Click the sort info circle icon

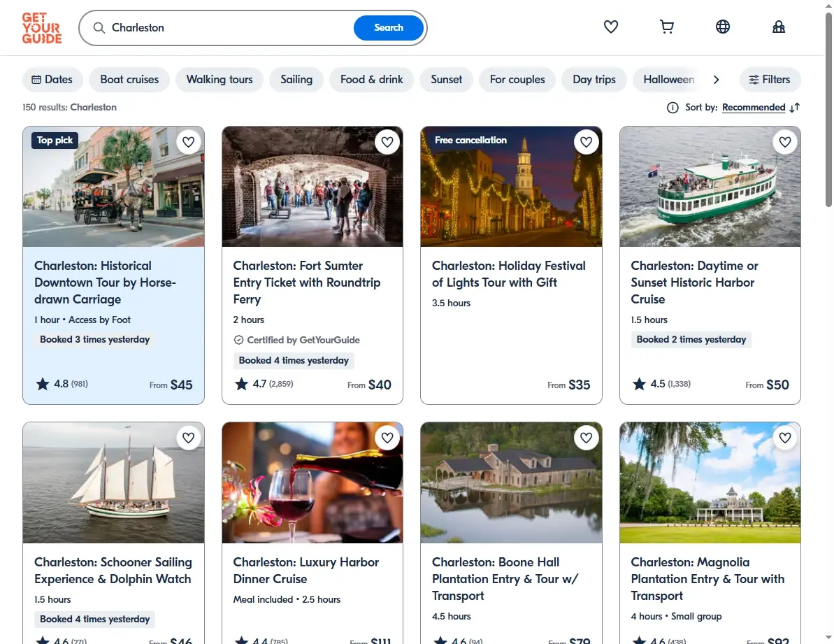point(673,108)
